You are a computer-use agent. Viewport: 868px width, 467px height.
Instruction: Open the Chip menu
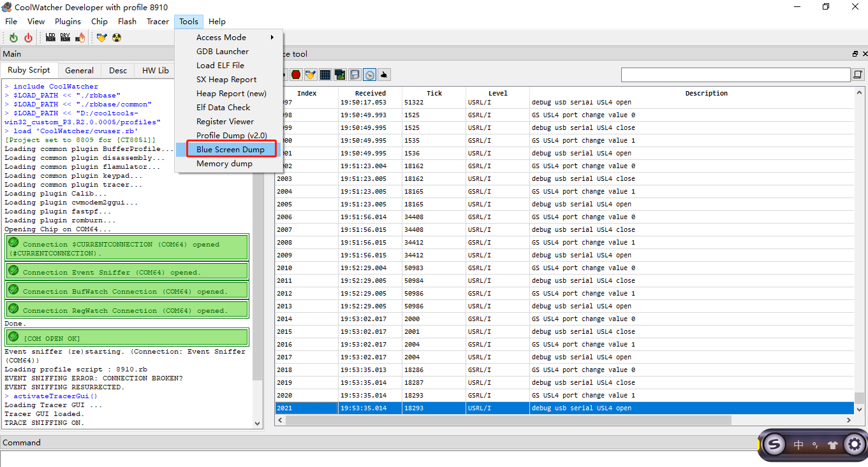(99, 21)
